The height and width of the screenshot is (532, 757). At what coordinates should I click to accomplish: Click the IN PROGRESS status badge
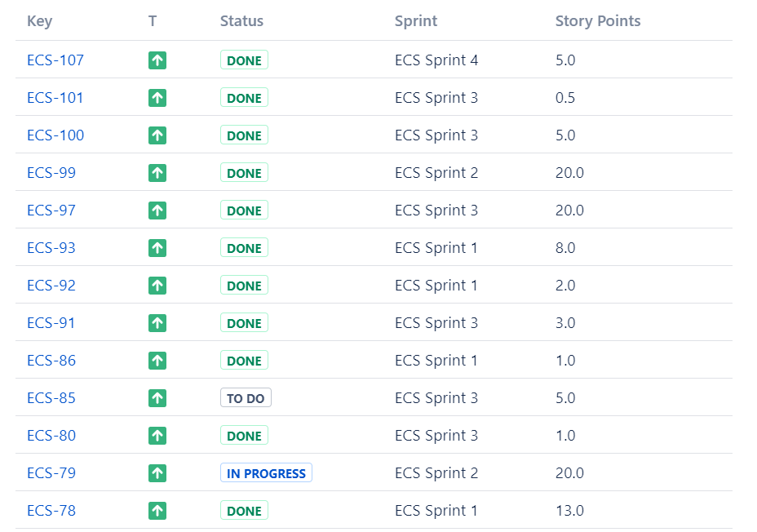(x=266, y=473)
